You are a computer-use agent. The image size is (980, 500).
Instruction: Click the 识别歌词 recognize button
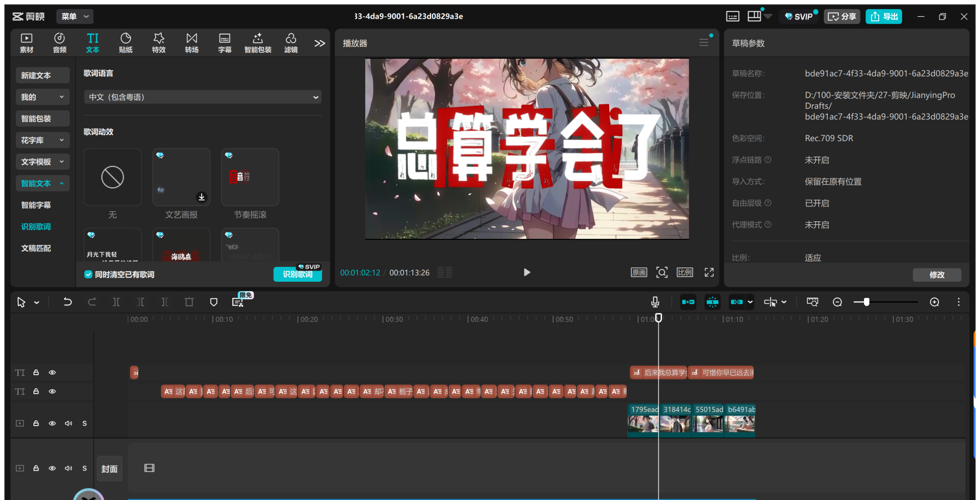297,275
